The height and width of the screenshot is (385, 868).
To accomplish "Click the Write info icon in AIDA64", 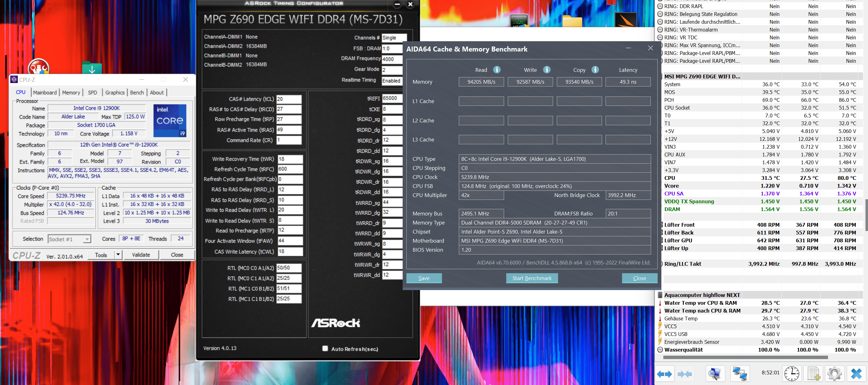I will click(547, 70).
